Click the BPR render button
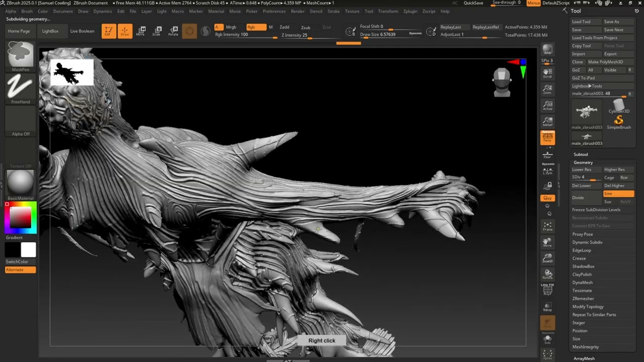The width and height of the screenshot is (644, 362). 547,50
